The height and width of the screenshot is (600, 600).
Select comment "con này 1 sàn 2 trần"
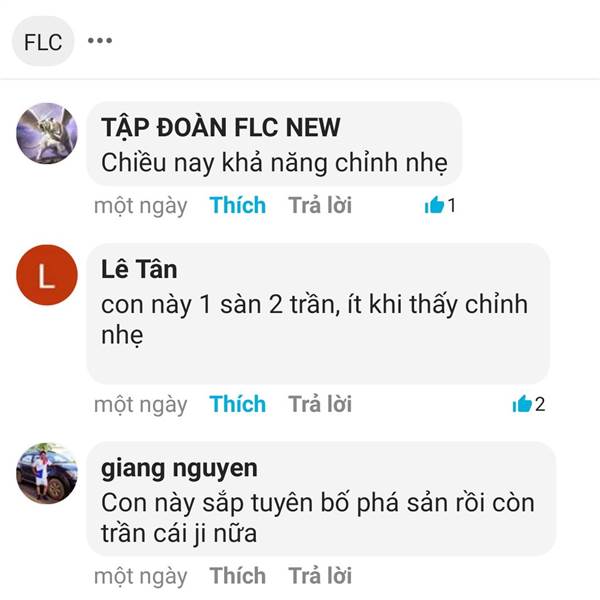tap(314, 320)
